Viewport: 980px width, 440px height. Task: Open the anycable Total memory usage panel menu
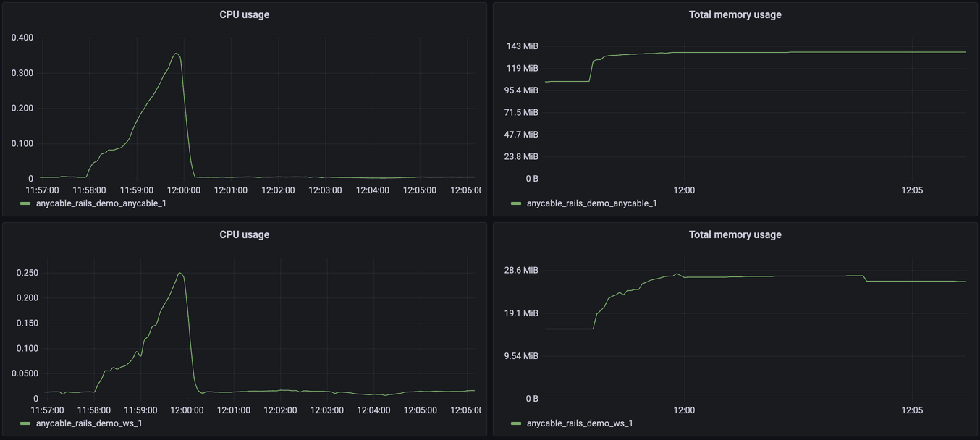(x=735, y=14)
